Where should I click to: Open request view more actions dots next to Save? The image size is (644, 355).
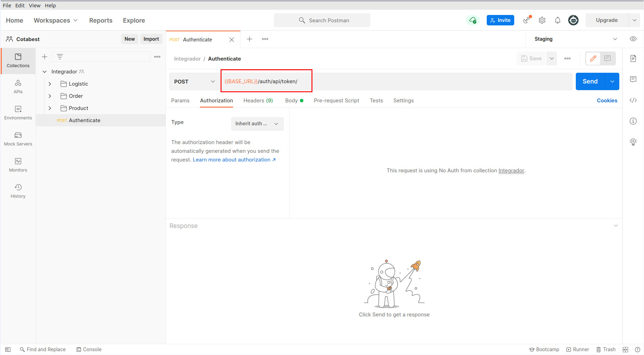click(x=567, y=58)
